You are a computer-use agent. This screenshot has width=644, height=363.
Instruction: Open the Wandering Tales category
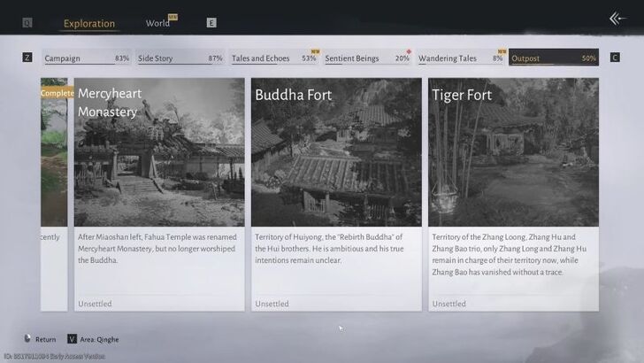pos(460,58)
